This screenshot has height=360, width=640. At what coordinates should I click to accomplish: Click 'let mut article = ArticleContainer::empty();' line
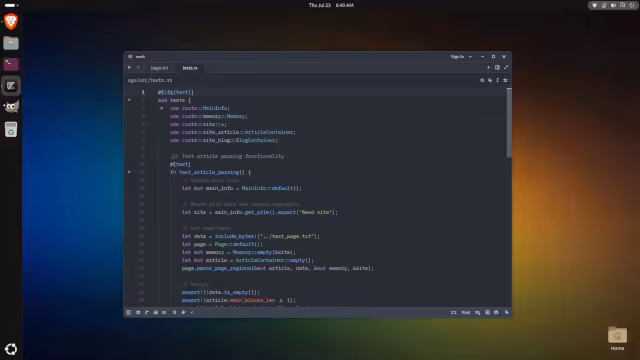click(247, 260)
